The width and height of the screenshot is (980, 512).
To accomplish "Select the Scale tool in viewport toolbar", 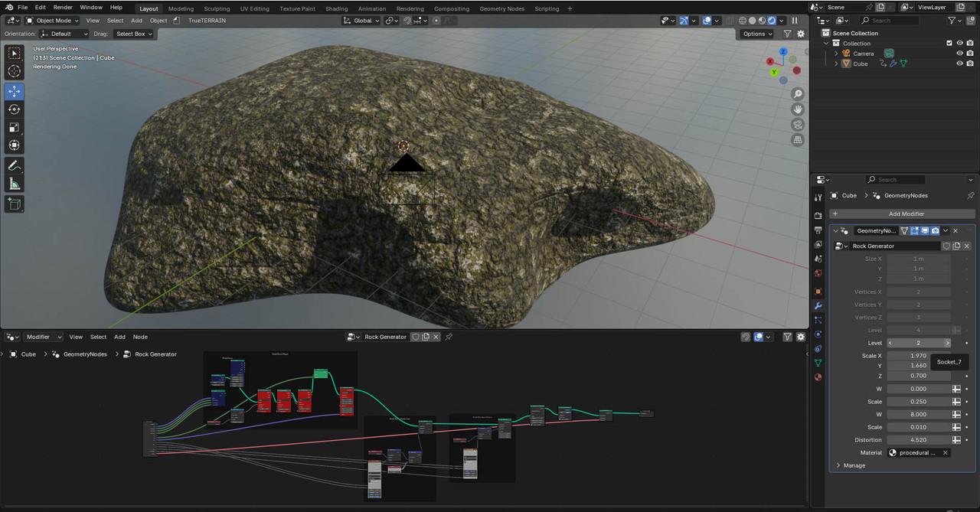I will 14,127.
